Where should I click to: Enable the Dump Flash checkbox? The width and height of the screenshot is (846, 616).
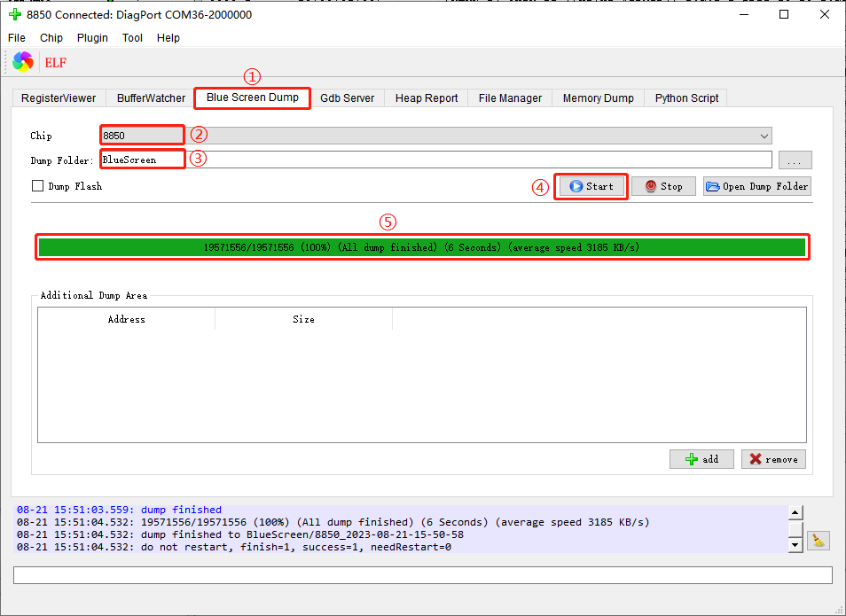click(38, 186)
